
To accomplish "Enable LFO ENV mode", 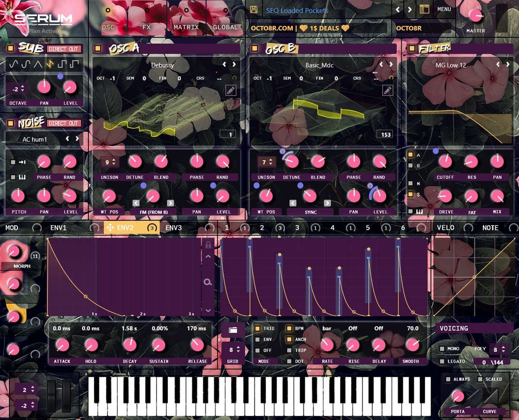I will [257, 339].
